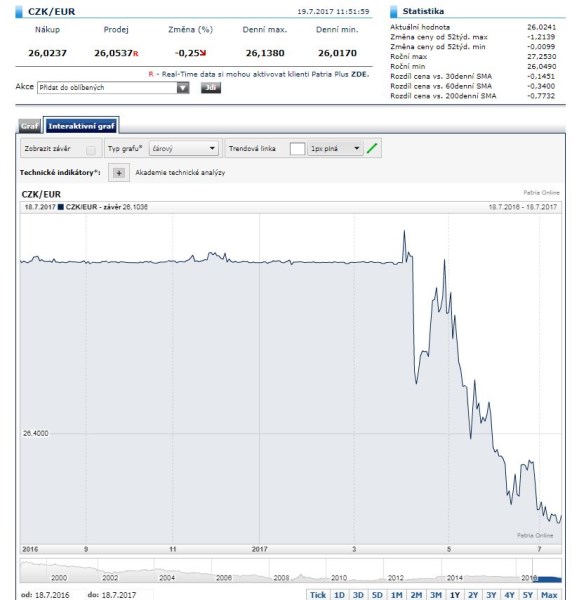Click the 26.4000 axis label on chart
The width and height of the screenshot is (572, 600).
[36, 433]
